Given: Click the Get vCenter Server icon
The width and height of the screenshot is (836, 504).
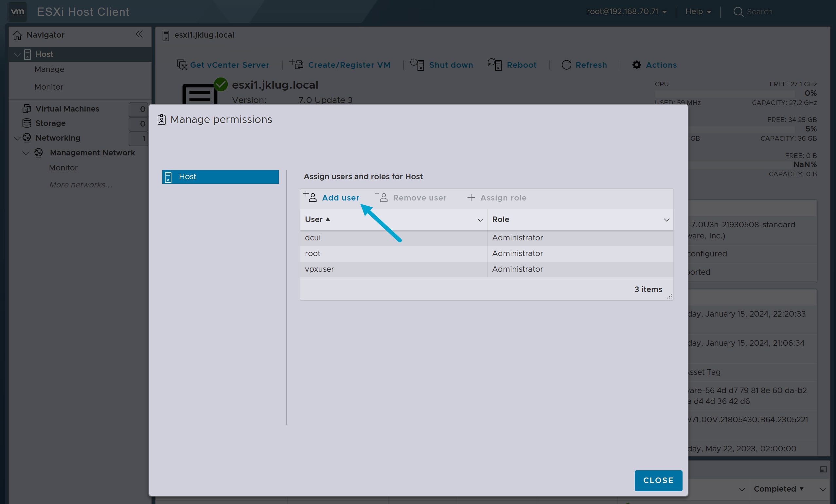Looking at the screenshot, I should pyautogui.click(x=182, y=65).
